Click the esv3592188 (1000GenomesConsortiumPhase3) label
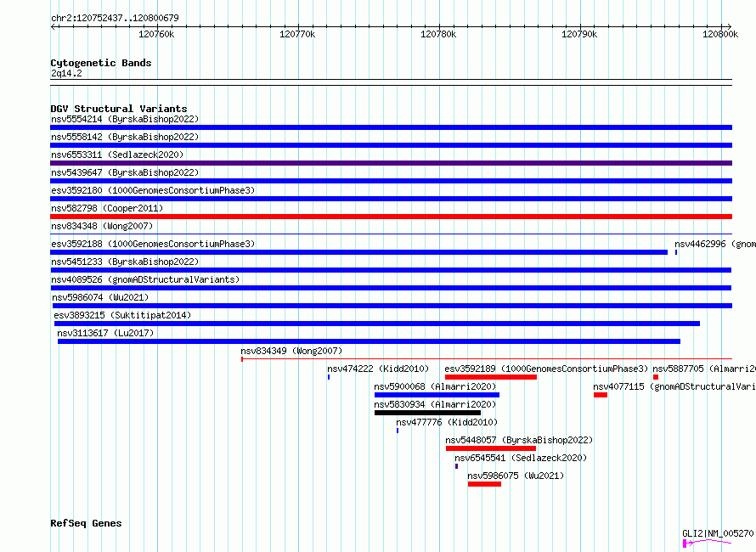 (x=153, y=244)
